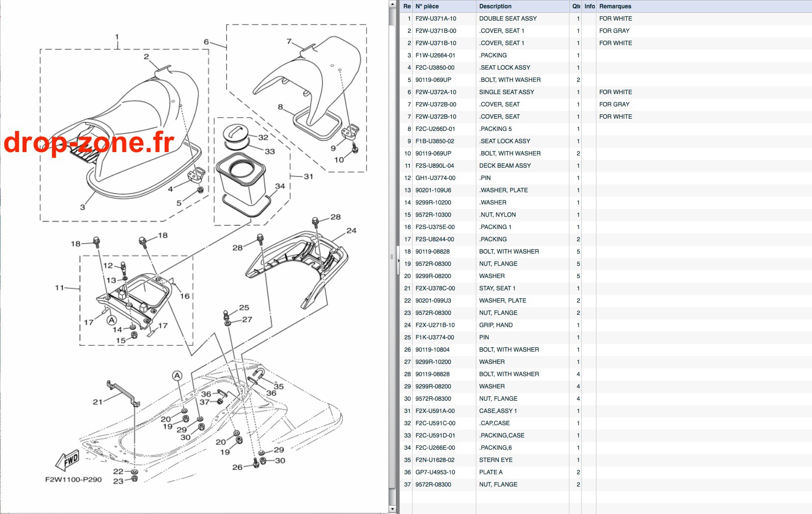Image resolution: width=812 pixels, height=514 pixels.
Task: Click part number F1B-U3850-02
Action: coord(435,141)
